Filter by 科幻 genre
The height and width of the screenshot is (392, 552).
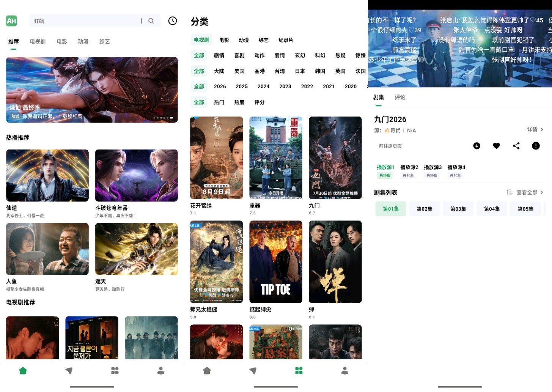(x=320, y=55)
